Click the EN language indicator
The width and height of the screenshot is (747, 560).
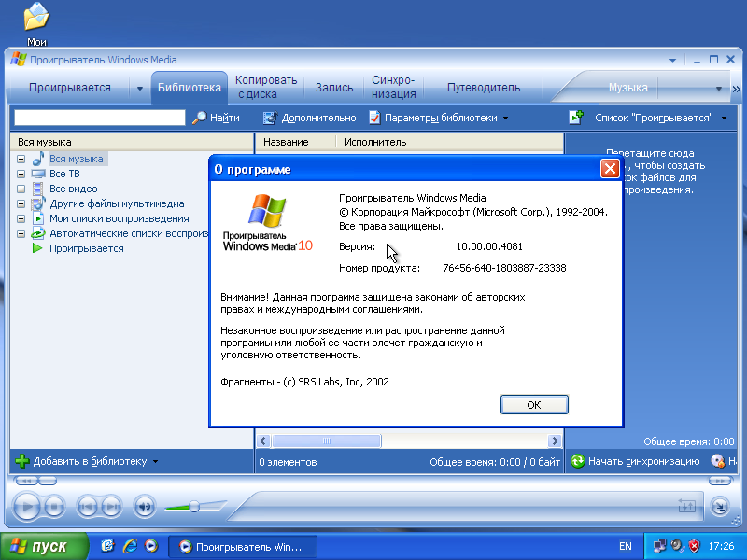point(625,546)
